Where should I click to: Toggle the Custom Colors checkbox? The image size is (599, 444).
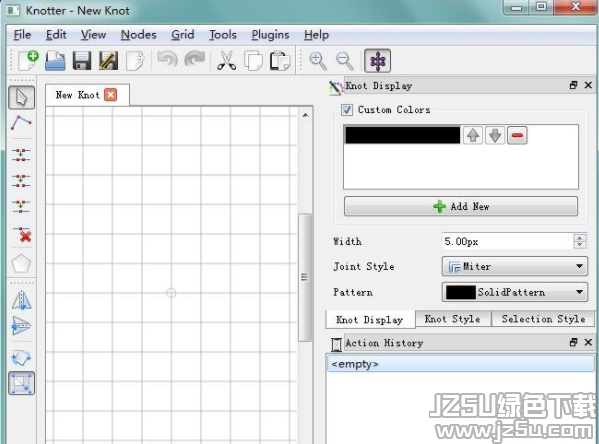pos(347,110)
